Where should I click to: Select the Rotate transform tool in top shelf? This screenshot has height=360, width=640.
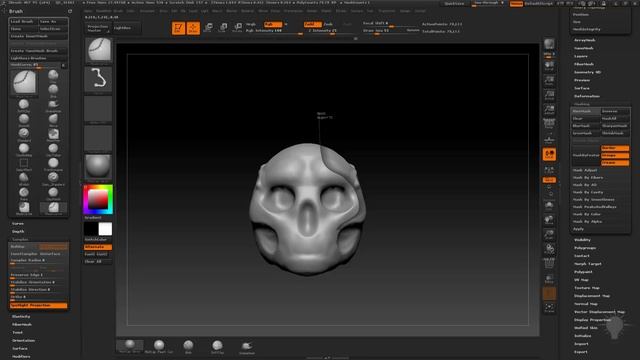click(238, 28)
